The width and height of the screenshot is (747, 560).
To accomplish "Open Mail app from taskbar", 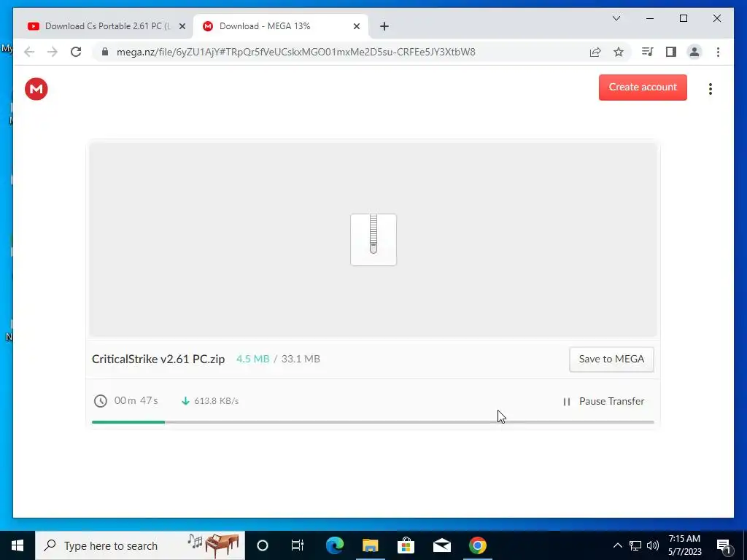I will click(441, 545).
